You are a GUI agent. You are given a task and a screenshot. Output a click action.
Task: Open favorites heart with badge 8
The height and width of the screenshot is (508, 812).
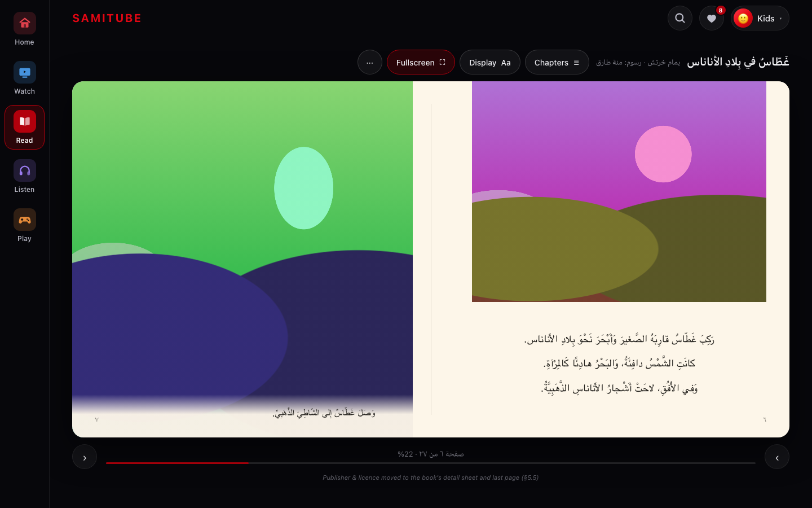tap(712, 18)
